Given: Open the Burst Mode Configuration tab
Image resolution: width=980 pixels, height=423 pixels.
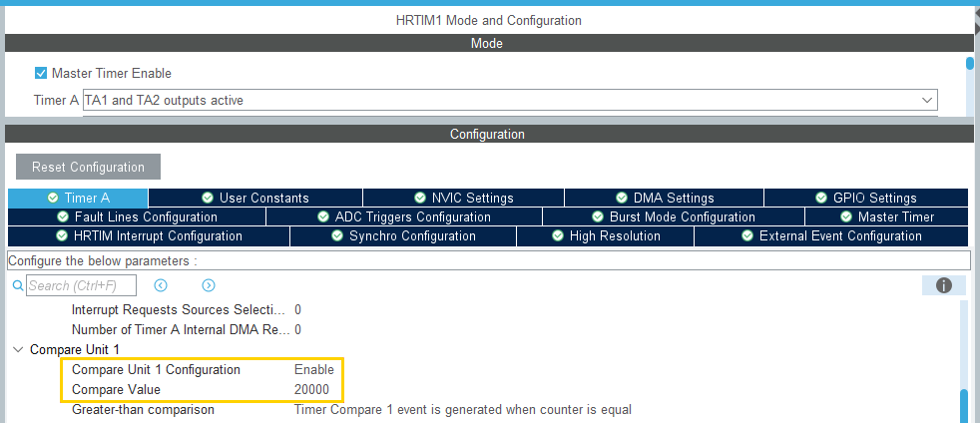Looking at the screenshot, I should [x=674, y=216].
